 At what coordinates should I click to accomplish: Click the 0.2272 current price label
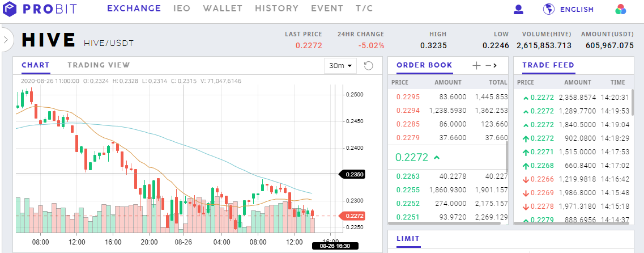point(352,216)
